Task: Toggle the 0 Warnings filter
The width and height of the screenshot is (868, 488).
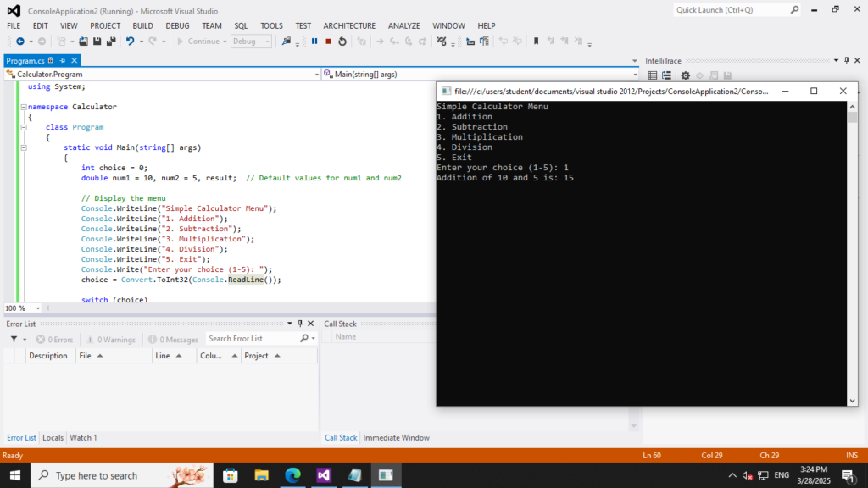Action: [111, 339]
